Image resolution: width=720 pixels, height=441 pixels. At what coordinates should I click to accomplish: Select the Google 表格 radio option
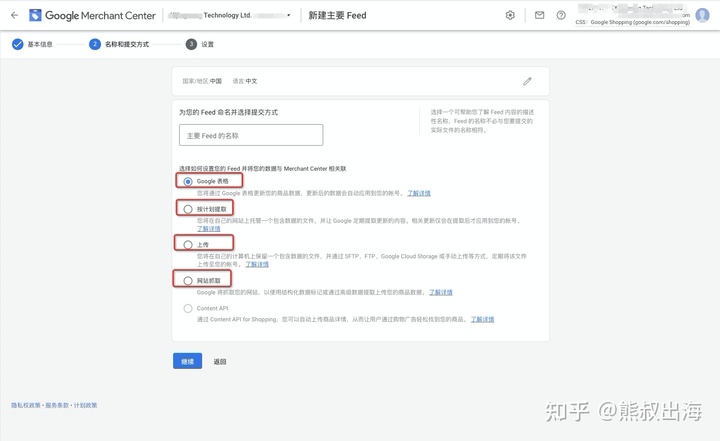click(x=188, y=181)
